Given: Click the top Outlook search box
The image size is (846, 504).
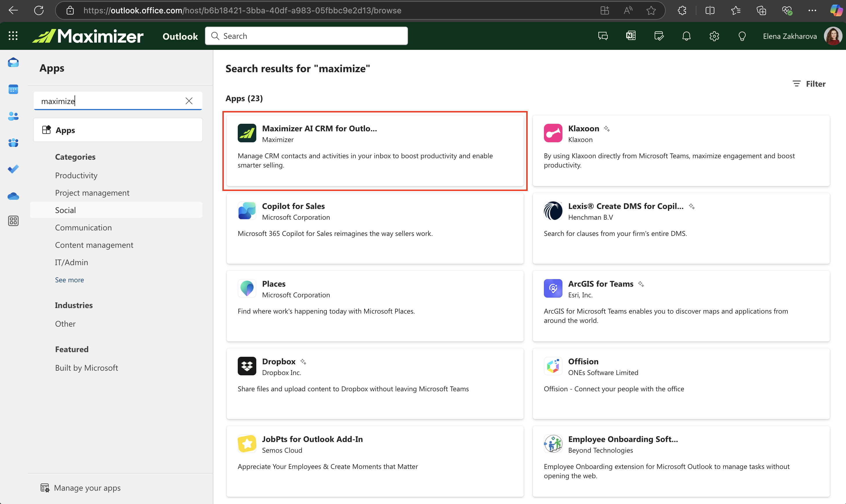Looking at the screenshot, I should (306, 36).
